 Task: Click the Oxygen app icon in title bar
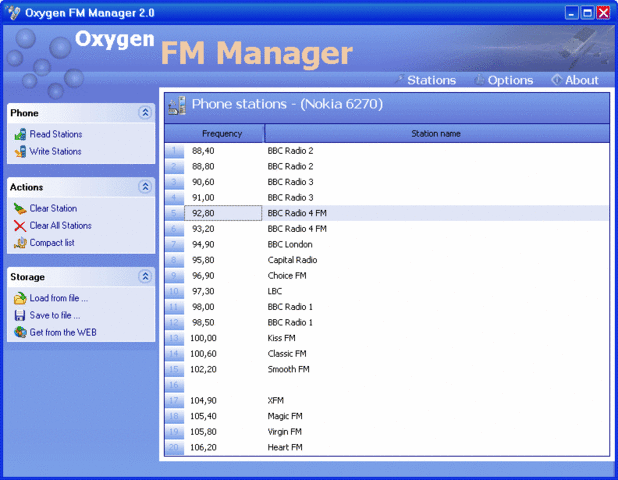13,13
